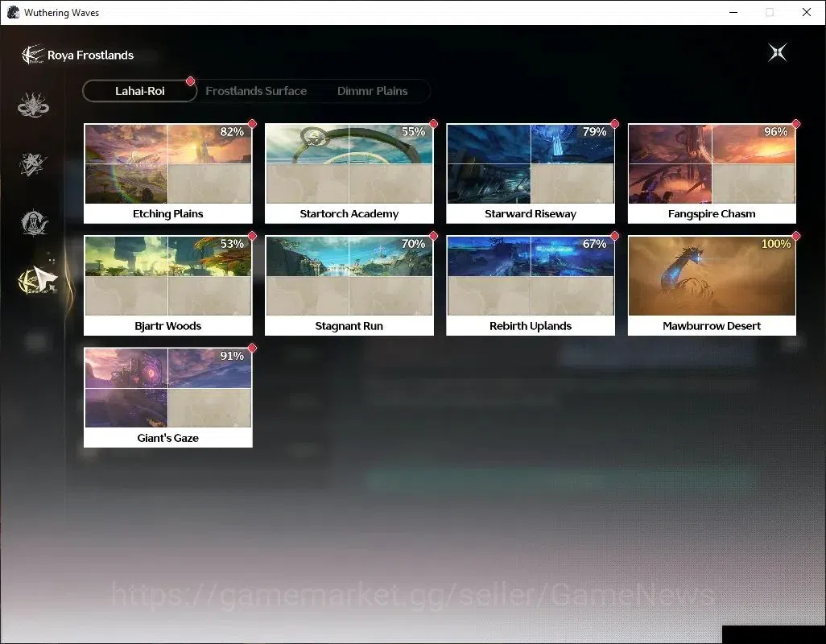Open the Startorch Academy thumbnail card
Screen dimensions: 826x644
349,173
